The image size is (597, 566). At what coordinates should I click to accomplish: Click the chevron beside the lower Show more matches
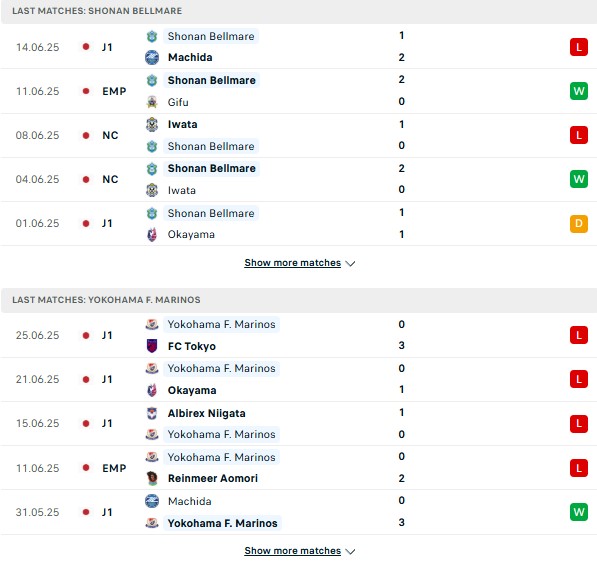click(350, 552)
